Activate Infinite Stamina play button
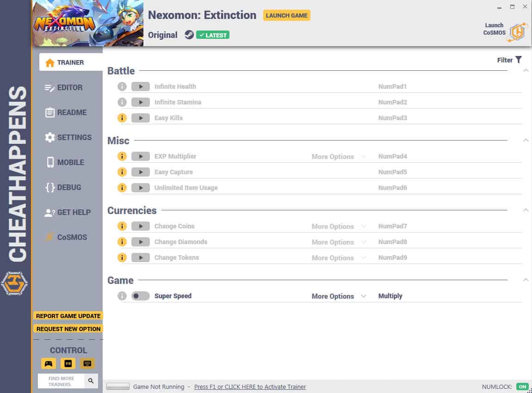The width and height of the screenshot is (532, 393). (141, 102)
